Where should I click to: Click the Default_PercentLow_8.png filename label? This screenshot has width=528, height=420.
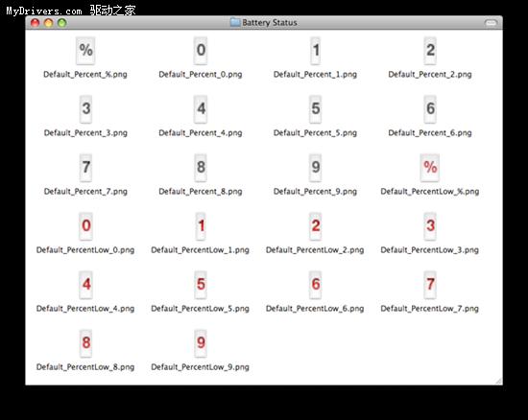coord(85,367)
